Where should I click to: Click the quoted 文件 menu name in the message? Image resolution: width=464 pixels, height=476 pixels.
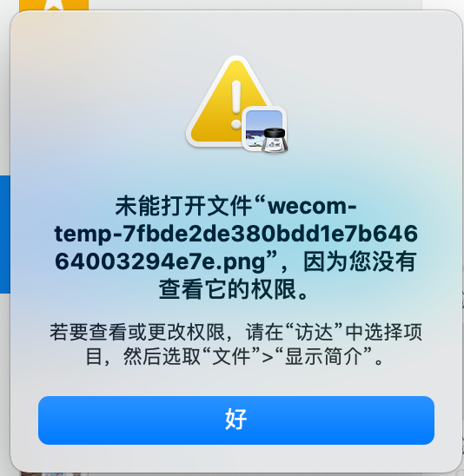point(231,356)
